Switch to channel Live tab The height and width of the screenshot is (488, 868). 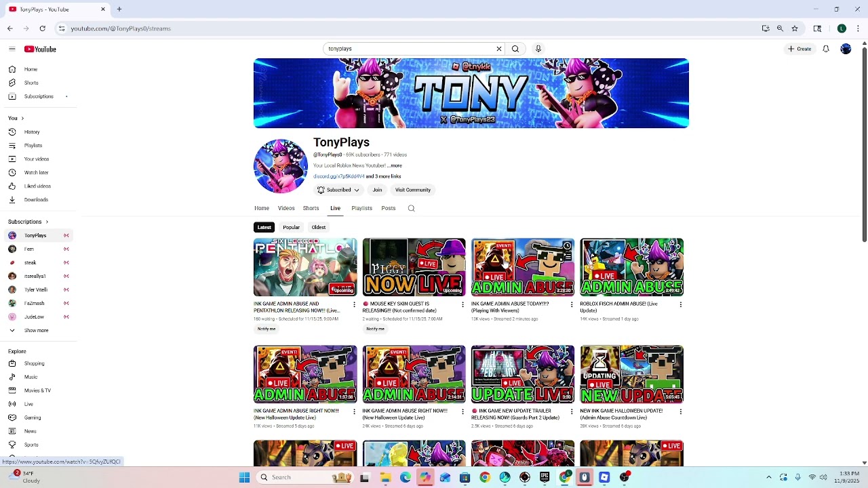(335, 208)
